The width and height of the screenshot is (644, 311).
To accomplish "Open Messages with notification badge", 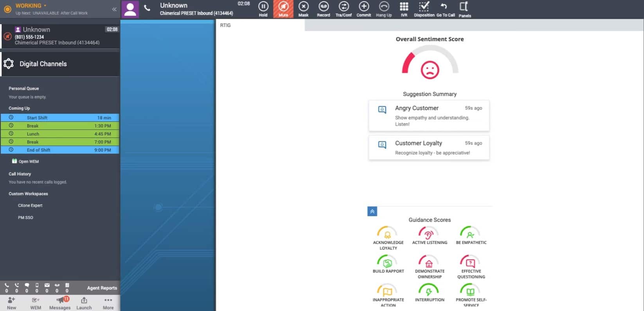I will 60,303.
